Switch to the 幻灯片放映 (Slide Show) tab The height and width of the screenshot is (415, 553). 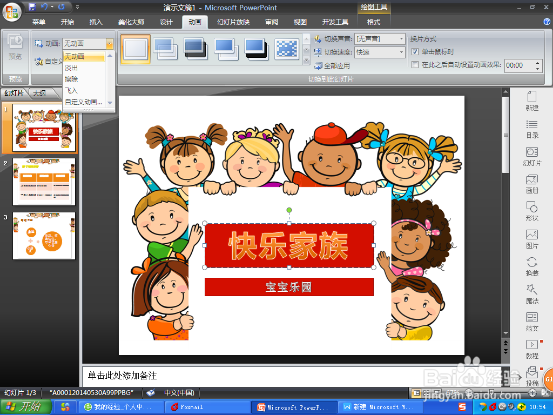[x=233, y=22]
